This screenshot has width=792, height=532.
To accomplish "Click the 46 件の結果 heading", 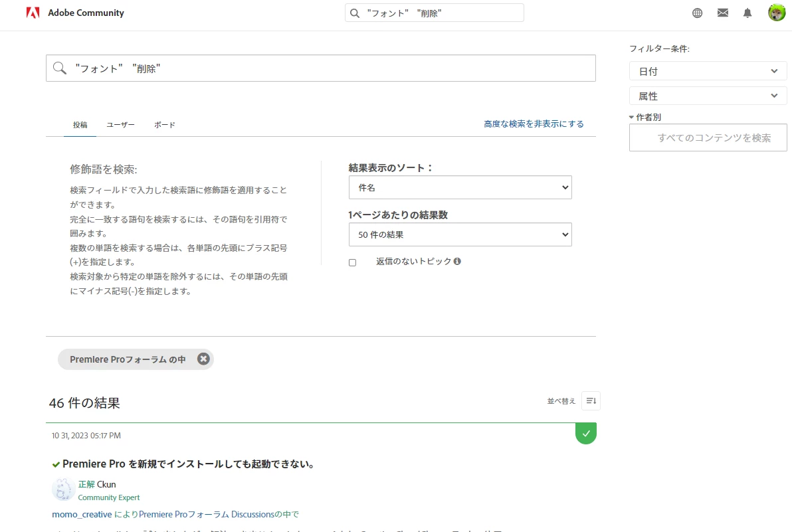I will click(x=84, y=402).
